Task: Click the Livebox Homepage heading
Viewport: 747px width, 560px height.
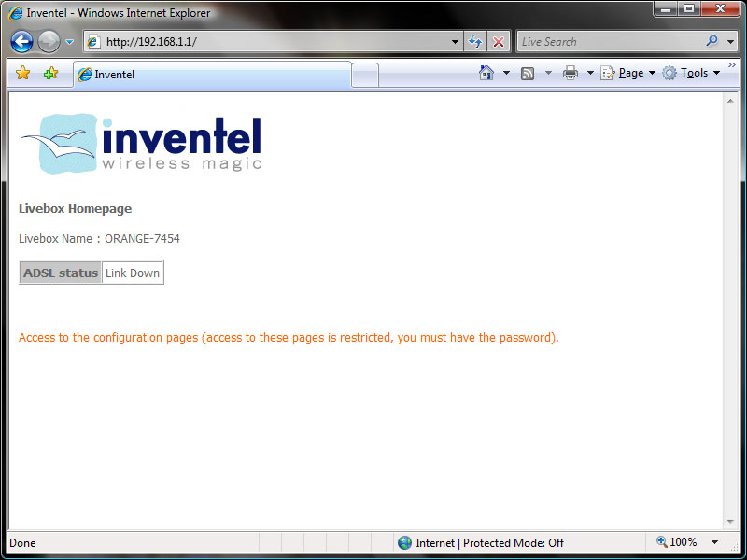Action: [76, 208]
